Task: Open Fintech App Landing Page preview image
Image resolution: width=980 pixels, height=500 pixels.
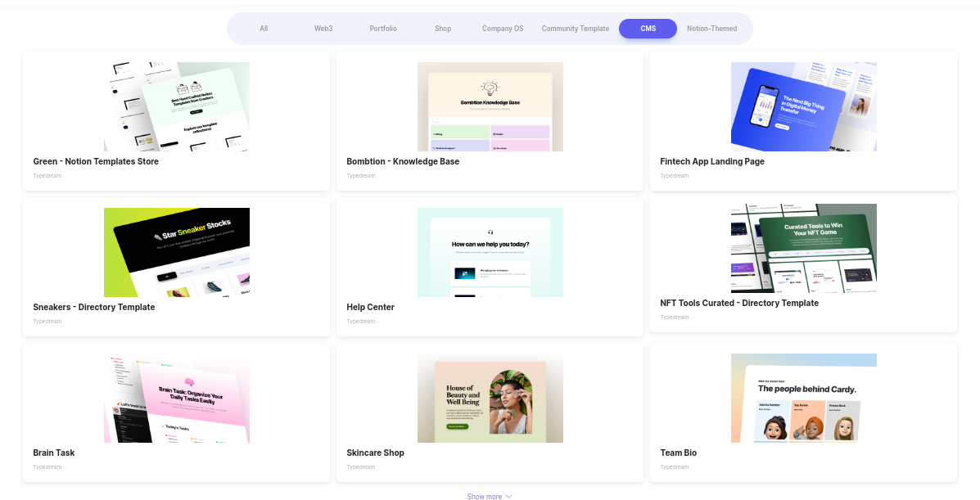Action: point(804,107)
